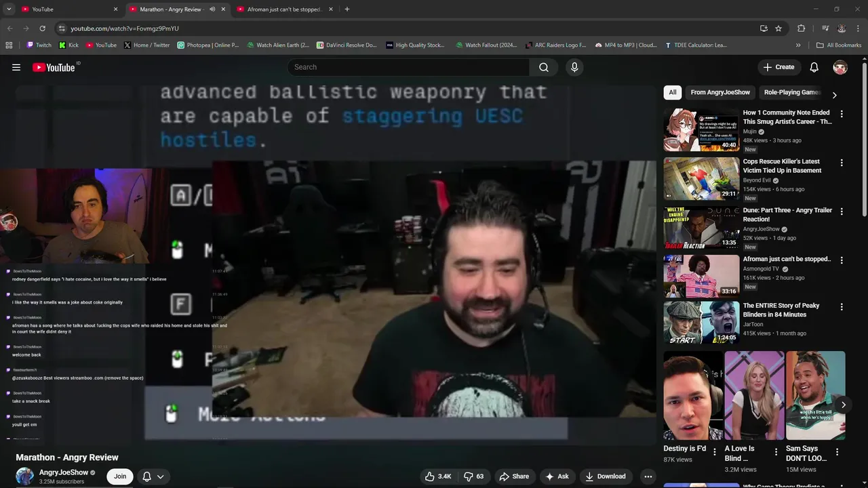The width and height of the screenshot is (868, 488).
Task: Share the Marathon review video
Action: pyautogui.click(x=514, y=476)
